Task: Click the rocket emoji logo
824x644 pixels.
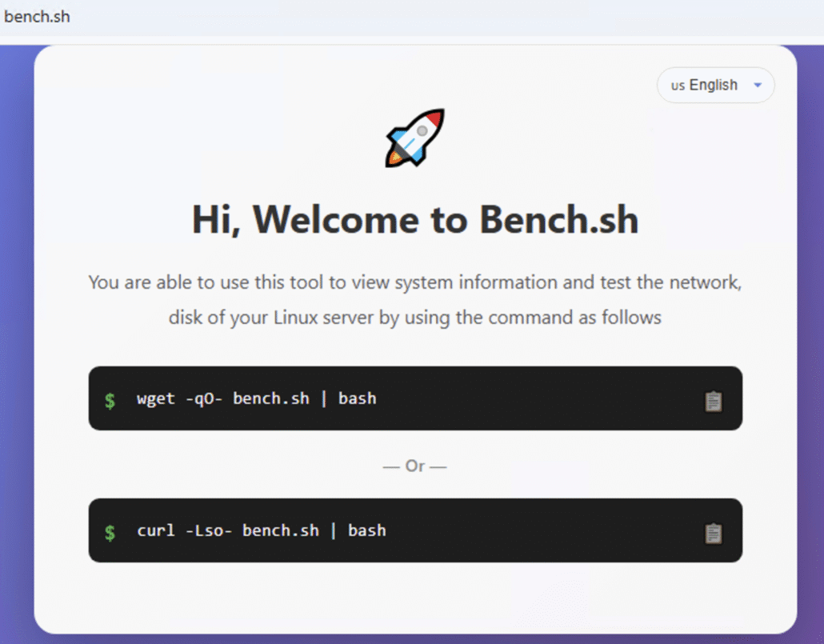Action: coord(414,138)
